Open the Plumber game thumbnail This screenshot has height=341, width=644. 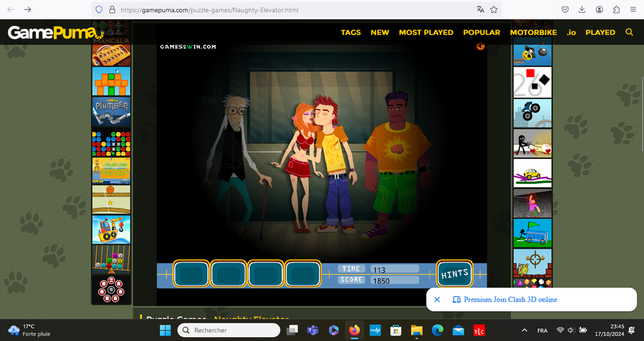(111, 112)
